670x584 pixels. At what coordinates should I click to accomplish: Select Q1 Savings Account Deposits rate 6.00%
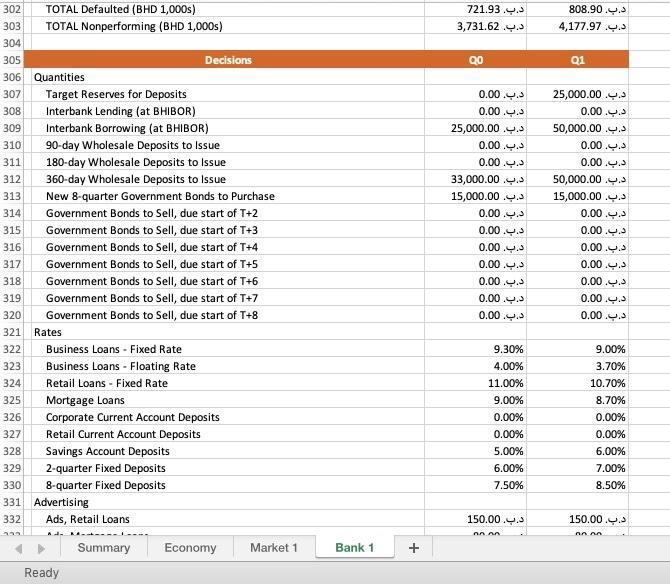[x=578, y=451]
